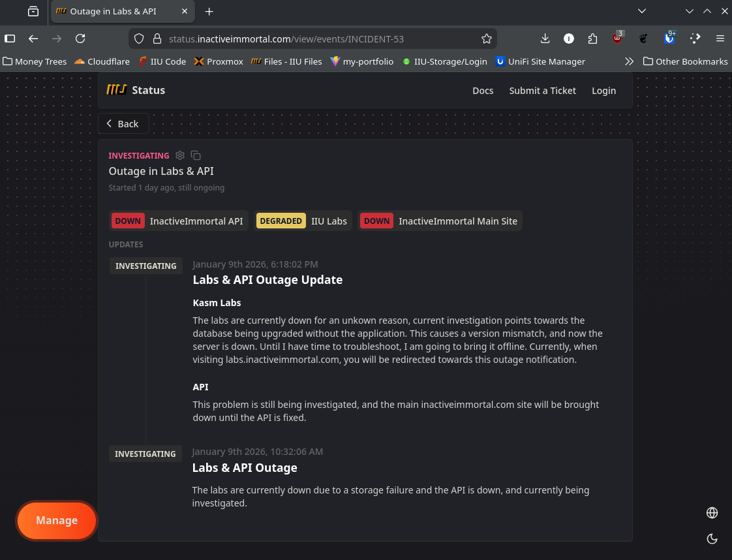Expand the hidden bookmarks overflow chevron

click(x=629, y=61)
